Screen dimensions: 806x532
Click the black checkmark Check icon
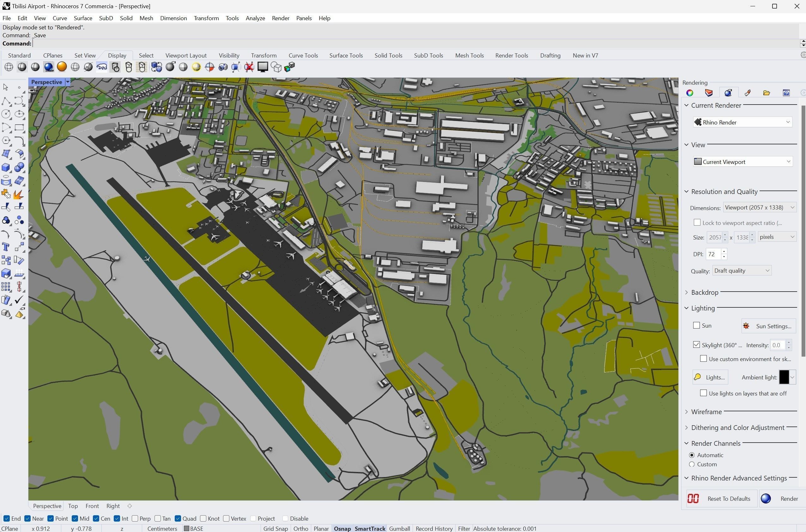[x=19, y=300]
